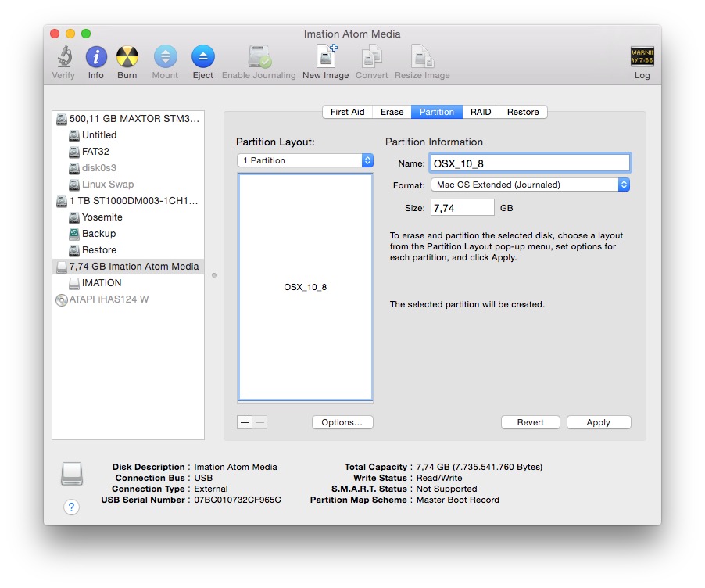The image size is (705, 588).
Task: Click the Burn disc icon
Action: [x=127, y=57]
